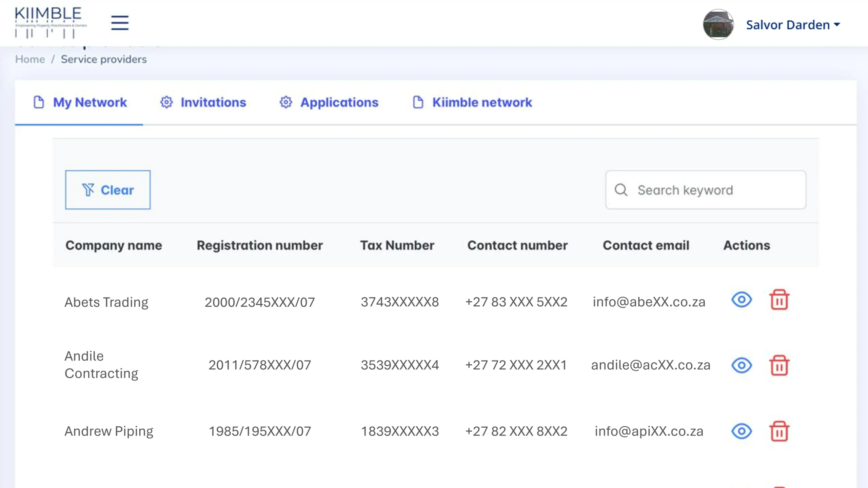Click the user profile avatar
The image size is (868, 488).
click(718, 24)
